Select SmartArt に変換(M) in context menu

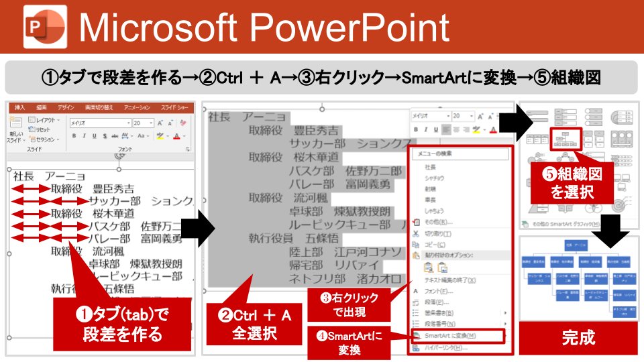[458, 336]
